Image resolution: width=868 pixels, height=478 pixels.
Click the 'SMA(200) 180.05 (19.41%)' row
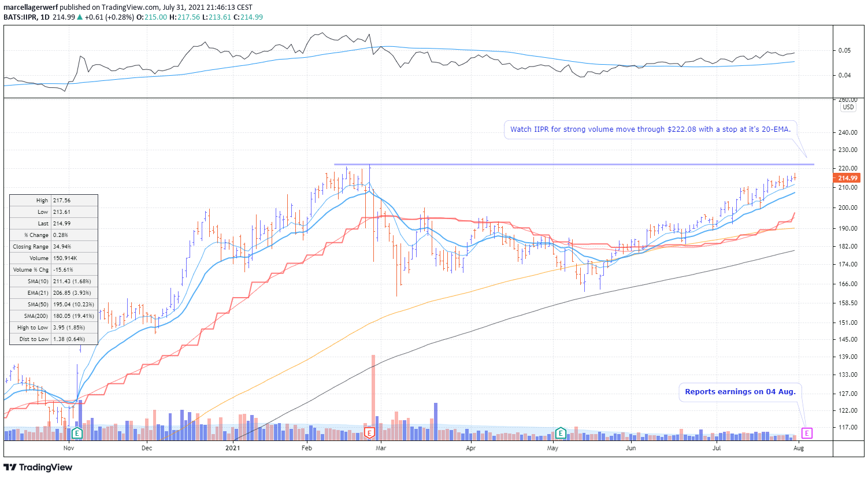[54, 316]
